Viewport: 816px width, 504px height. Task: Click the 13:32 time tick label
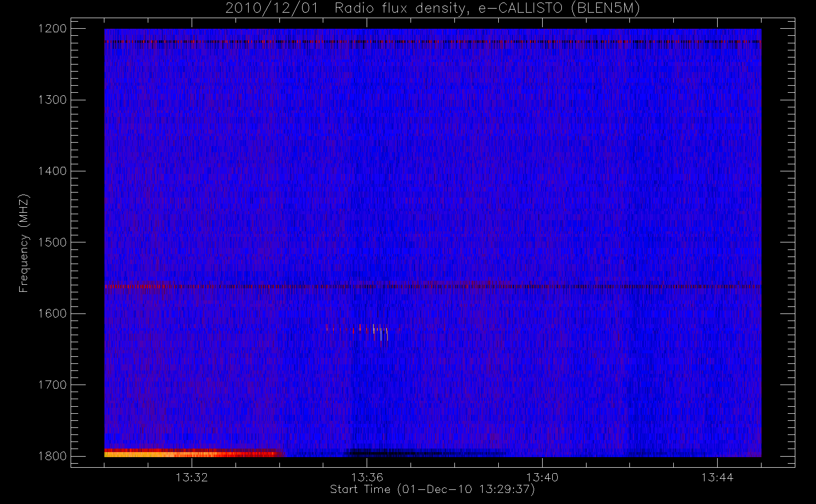click(x=192, y=477)
